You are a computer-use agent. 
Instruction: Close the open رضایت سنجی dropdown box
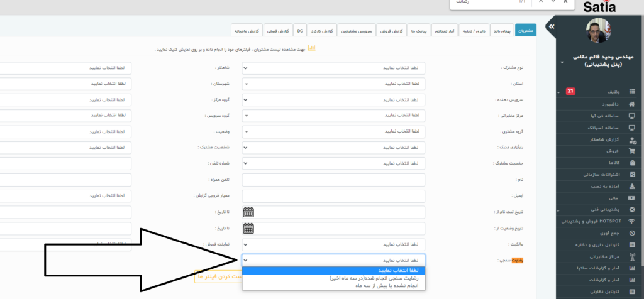[333, 261]
